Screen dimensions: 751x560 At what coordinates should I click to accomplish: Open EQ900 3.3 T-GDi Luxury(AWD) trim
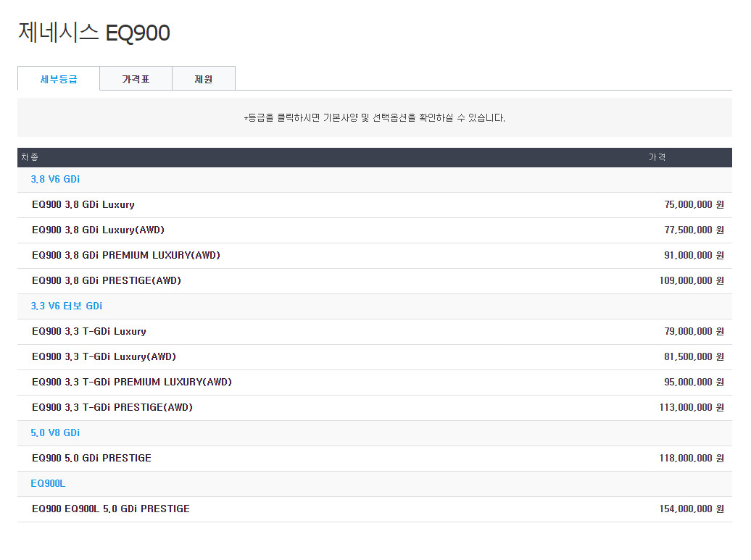click(x=104, y=356)
